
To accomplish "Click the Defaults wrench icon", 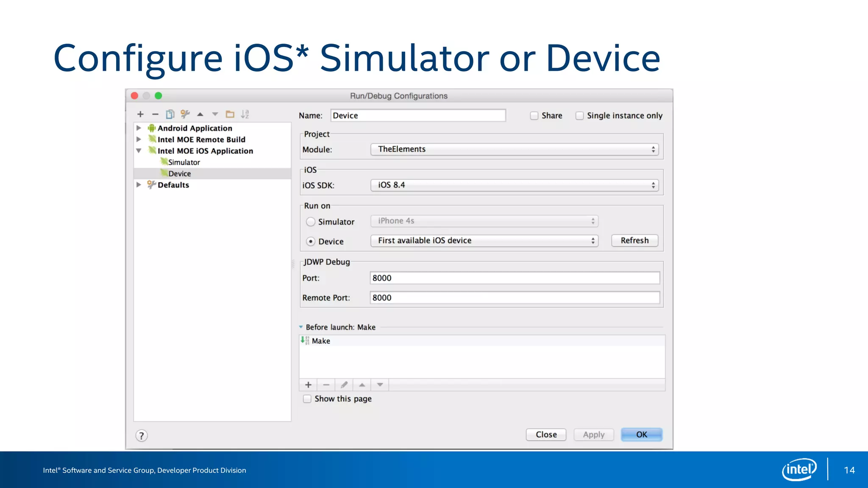I will point(151,184).
